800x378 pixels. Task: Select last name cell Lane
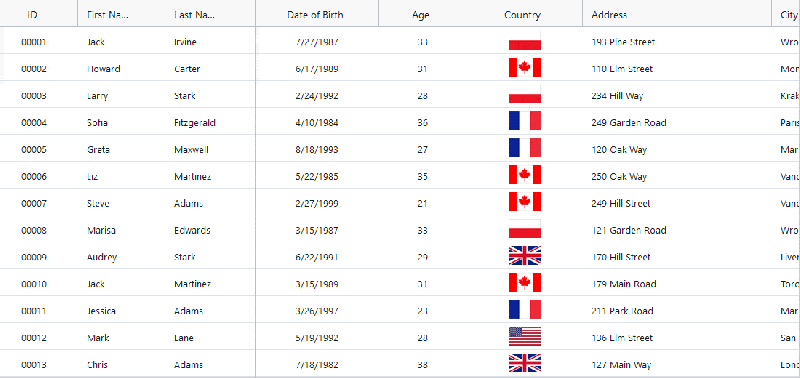pos(184,338)
